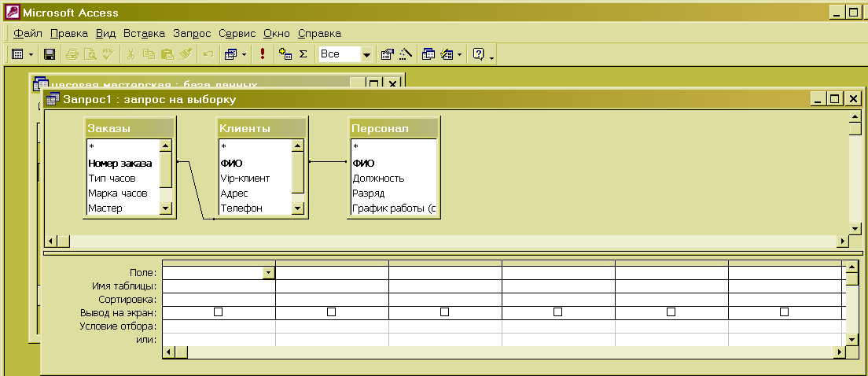The width and height of the screenshot is (868, 376).
Task: Click the Print icon in toolbar
Action: [72, 54]
